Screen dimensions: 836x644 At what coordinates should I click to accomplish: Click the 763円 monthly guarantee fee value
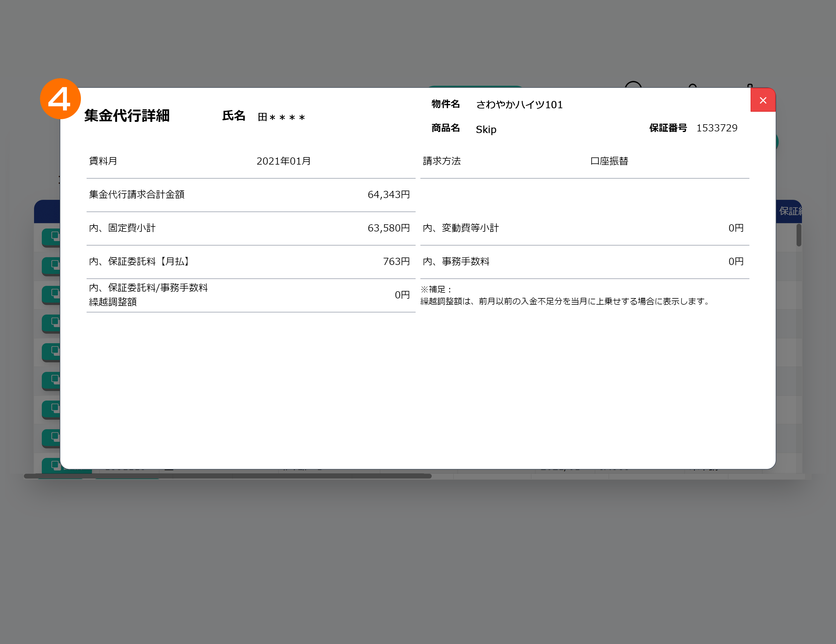pyautogui.click(x=396, y=261)
